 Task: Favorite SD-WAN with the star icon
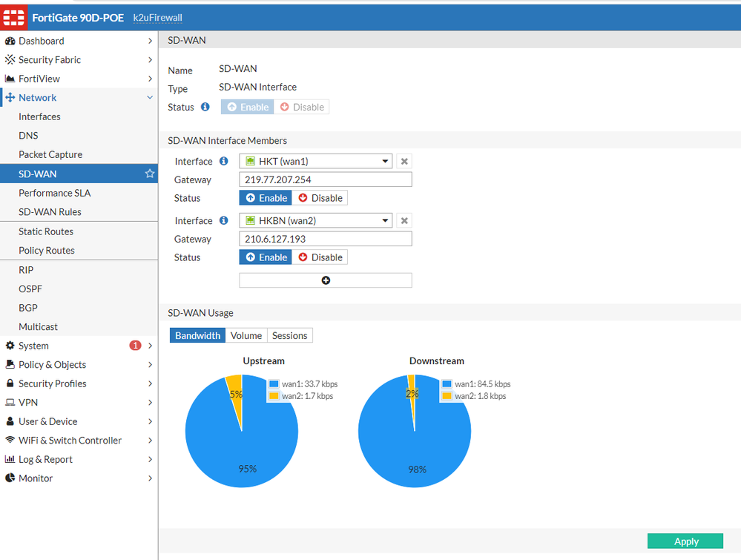[x=150, y=174]
